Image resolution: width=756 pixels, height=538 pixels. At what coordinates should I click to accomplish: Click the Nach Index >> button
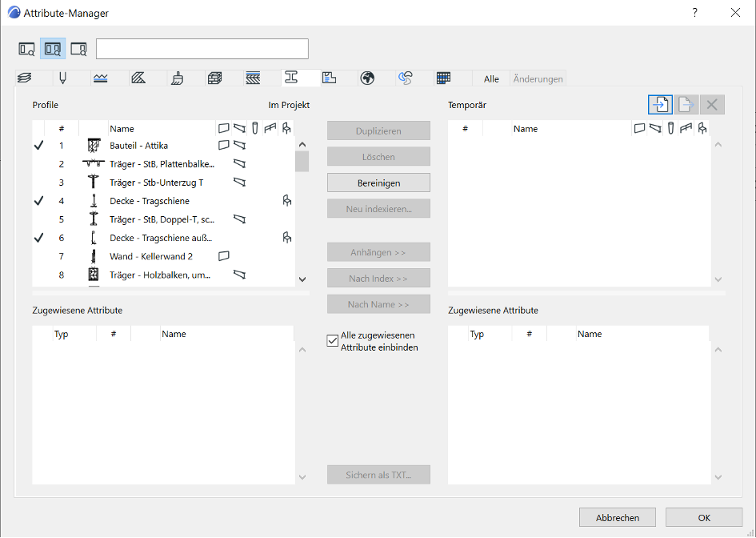coord(378,279)
